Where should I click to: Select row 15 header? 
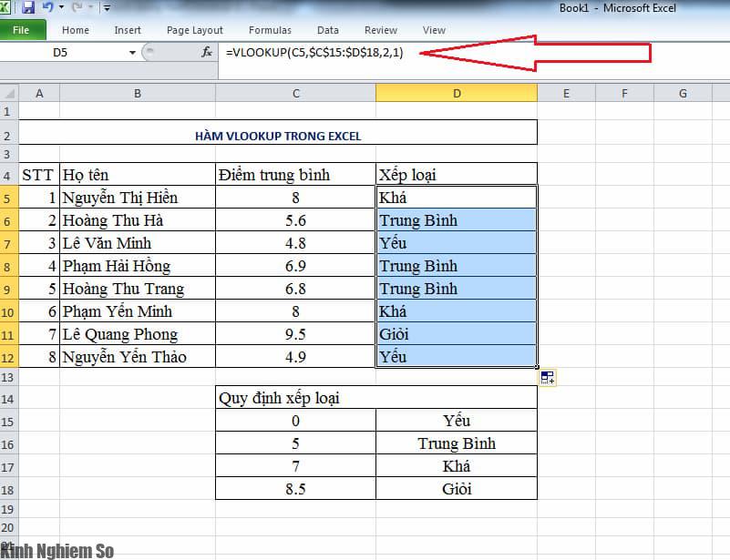[9, 422]
